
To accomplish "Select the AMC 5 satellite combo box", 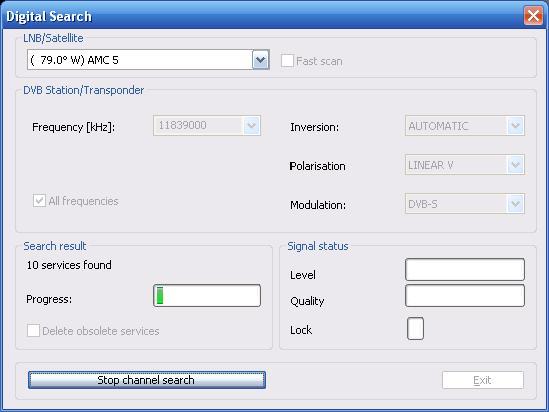I will [x=148, y=60].
